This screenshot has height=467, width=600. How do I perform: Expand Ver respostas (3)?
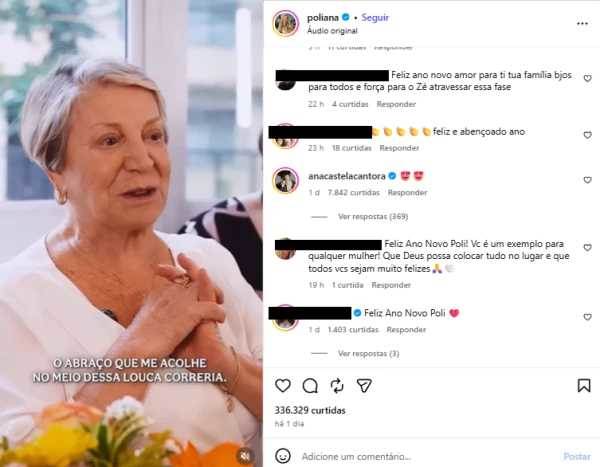coord(368,354)
